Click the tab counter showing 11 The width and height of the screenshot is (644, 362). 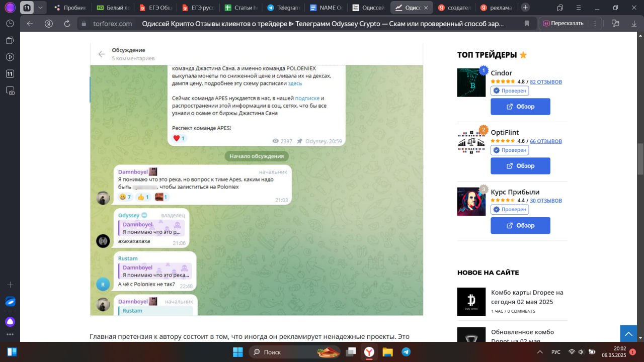point(27,8)
